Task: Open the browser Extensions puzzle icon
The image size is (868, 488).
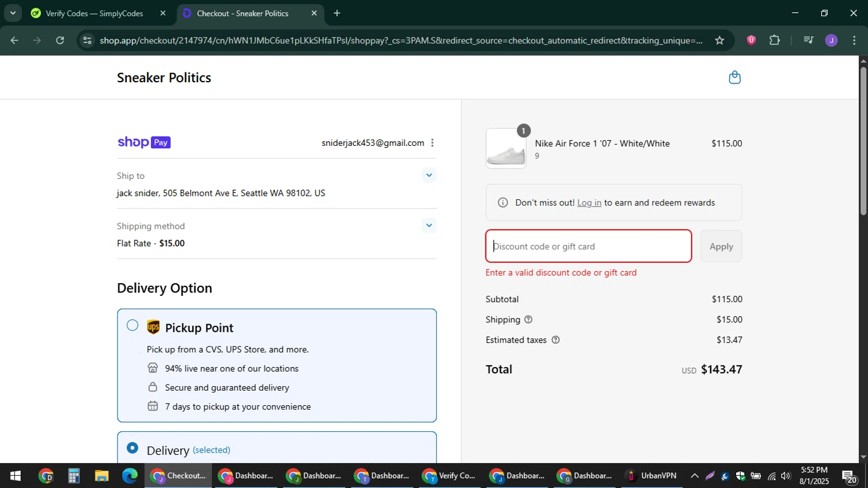Action: [x=775, y=41]
